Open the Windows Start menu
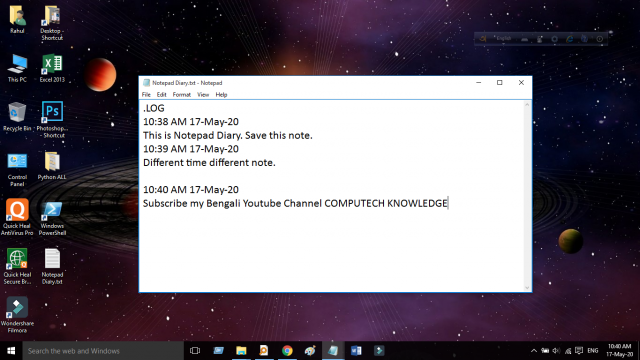Screen dimensions: 640x360 click(11, 351)
